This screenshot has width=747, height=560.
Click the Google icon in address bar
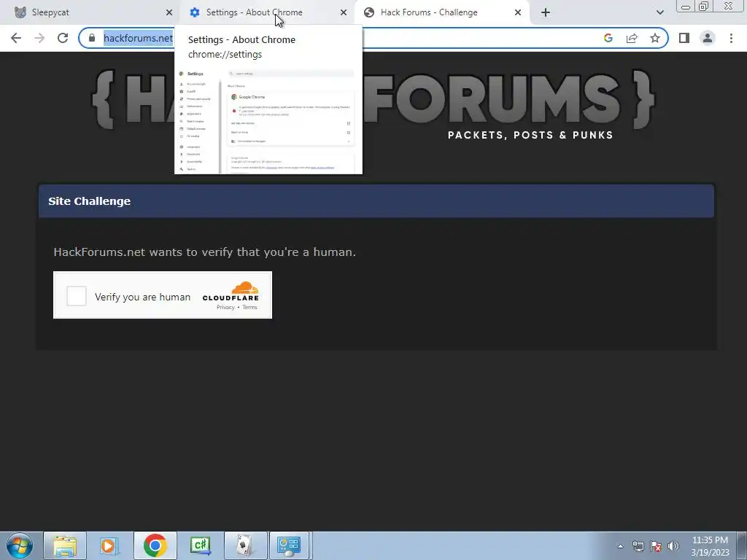tap(608, 38)
